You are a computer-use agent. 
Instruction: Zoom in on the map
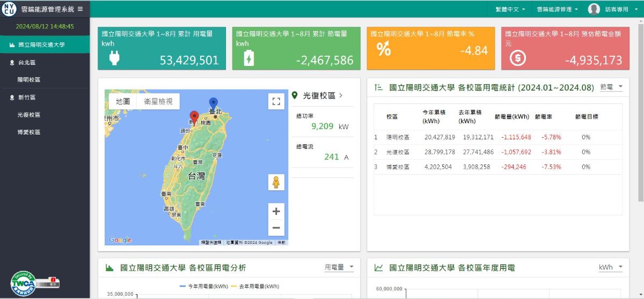pyautogui.click(x=276, y=211)
